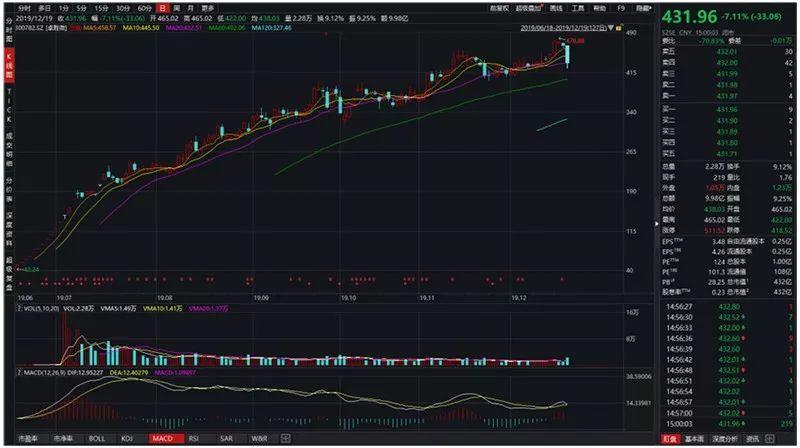This screenshot has height=448, width=800.
Task: Select the 30分 minute period
Action: point(123,9)
